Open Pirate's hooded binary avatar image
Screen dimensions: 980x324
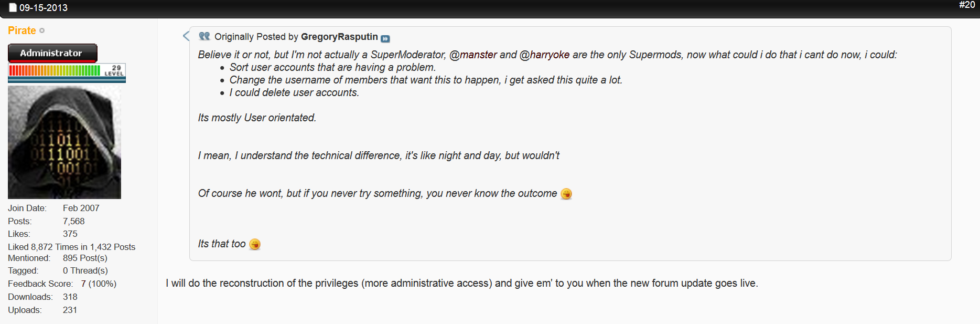pyautogui.click(x=64, y=142)
